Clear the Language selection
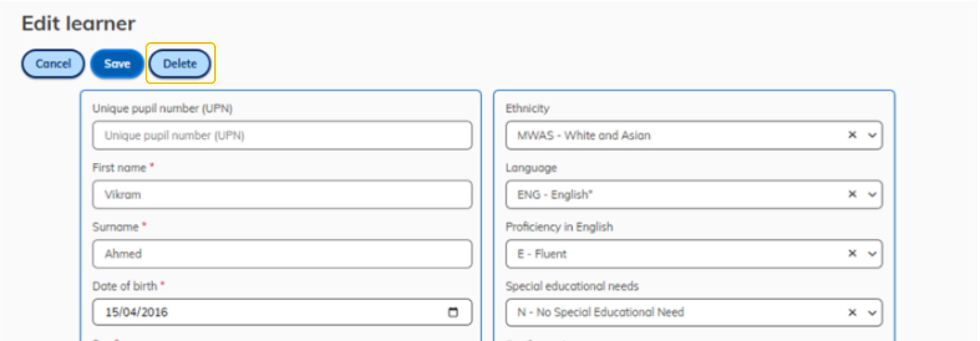The image size is (980, 341). [x=852, y=194]
